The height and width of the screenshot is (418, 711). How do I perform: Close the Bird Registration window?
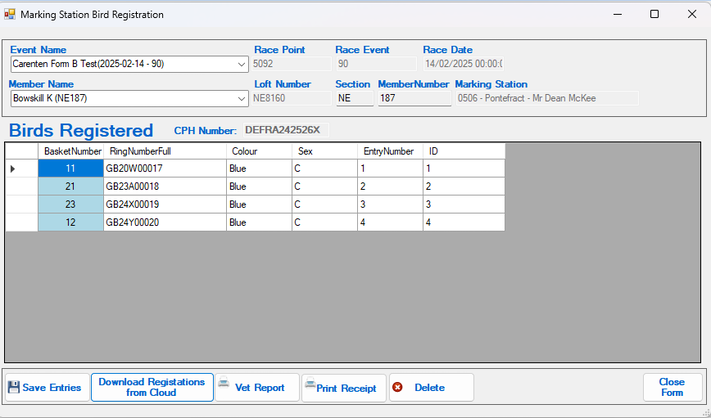coord(692,14)
